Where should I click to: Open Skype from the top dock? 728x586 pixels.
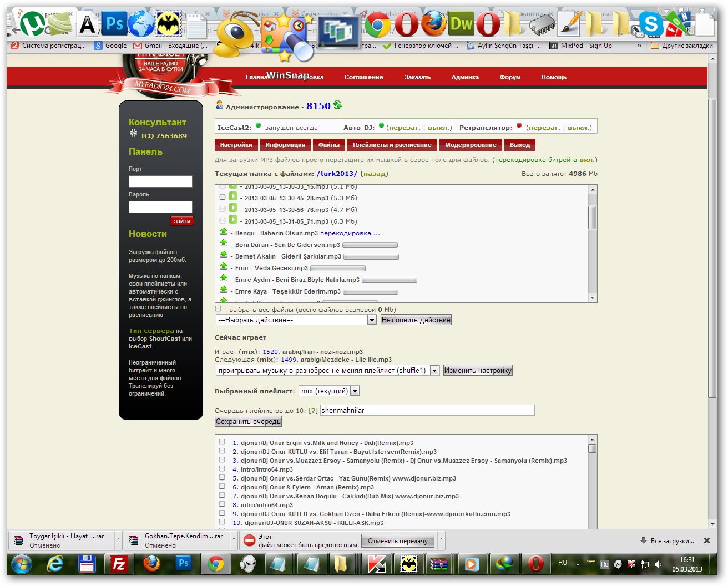click(x=650, y=24)
